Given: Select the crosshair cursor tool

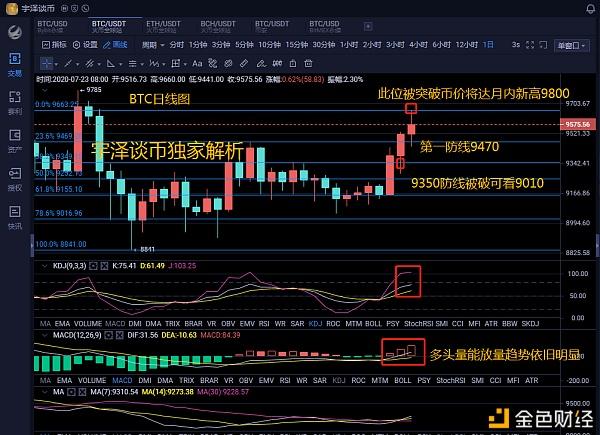Looking at the screenshot, I should point(46,64).
